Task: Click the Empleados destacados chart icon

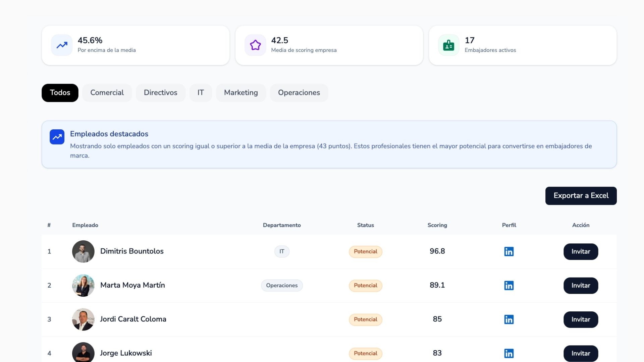Action: point(57,137)
